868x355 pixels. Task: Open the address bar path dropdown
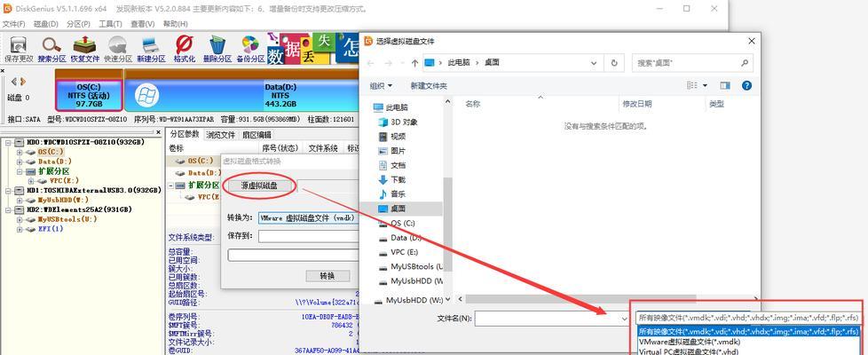coord(594,63)
